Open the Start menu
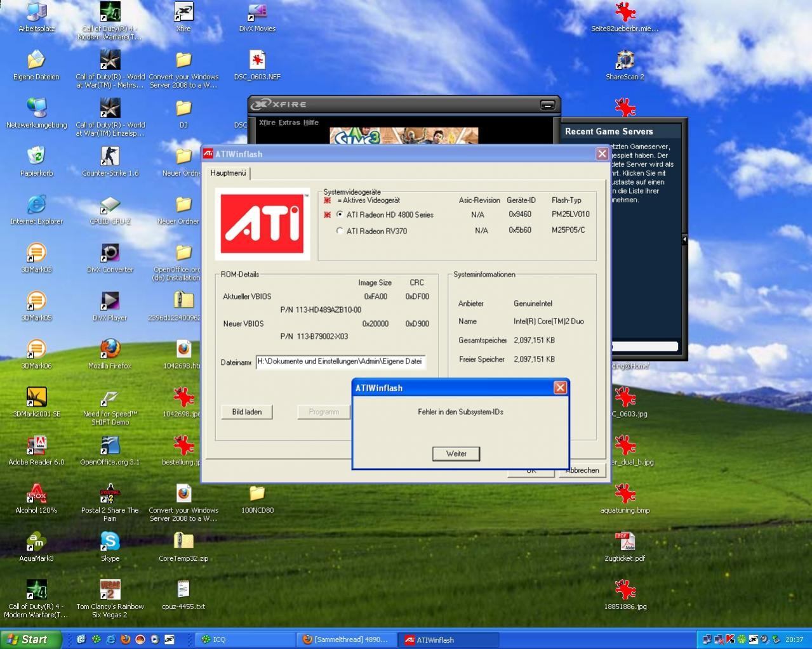 coord(30,639)
